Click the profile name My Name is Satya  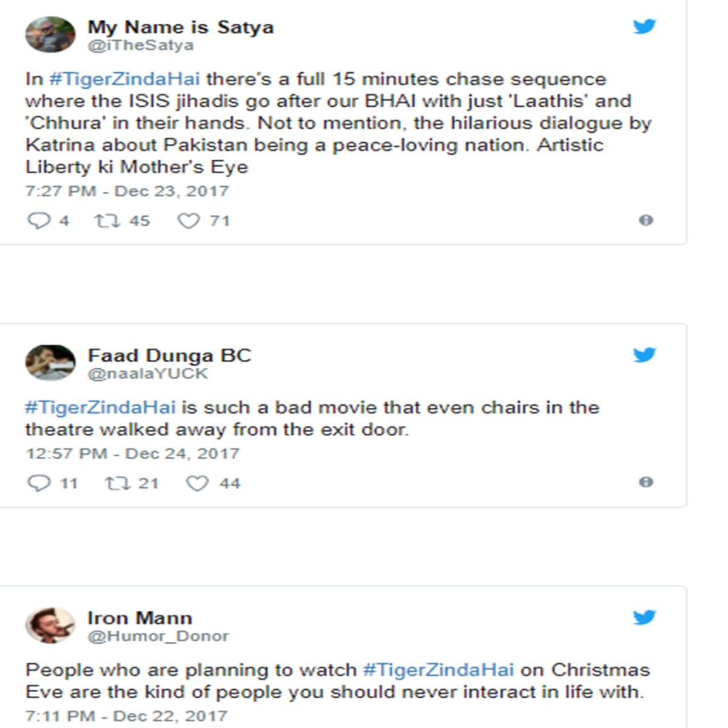click(x=181, y=27)
